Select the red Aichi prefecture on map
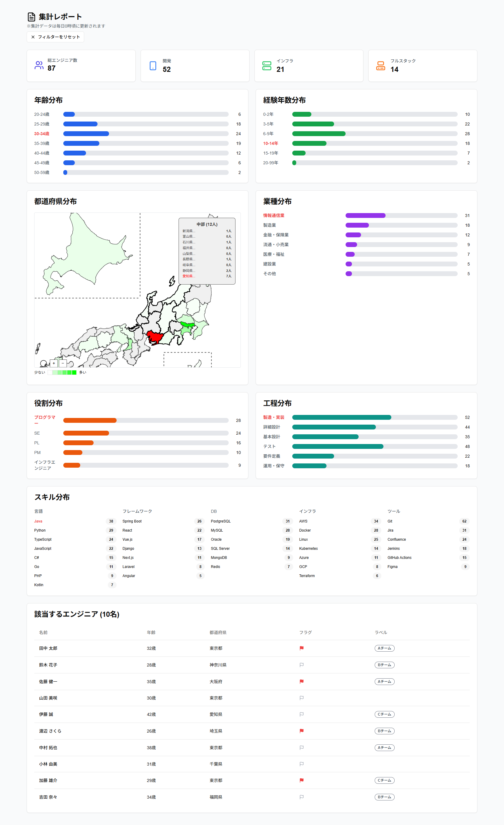The width and height of the screenshot is (504, 825). tap(154, 336)
